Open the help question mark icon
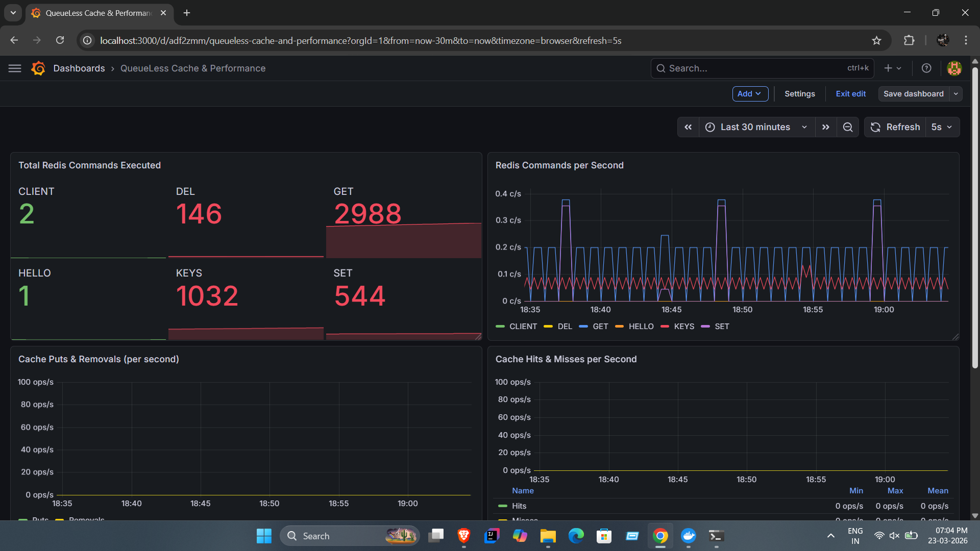 (x=926, y=68)
